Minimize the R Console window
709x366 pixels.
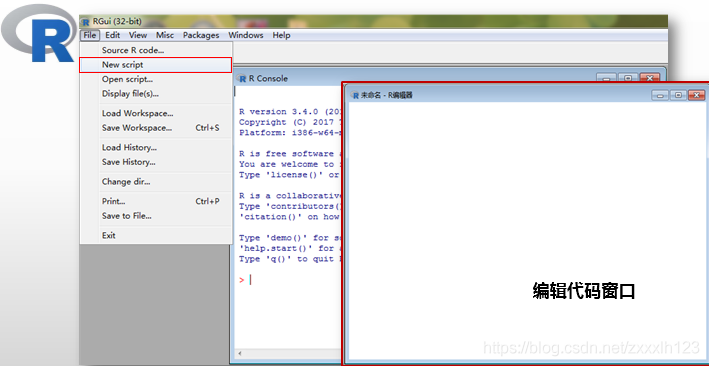point(606,78)
